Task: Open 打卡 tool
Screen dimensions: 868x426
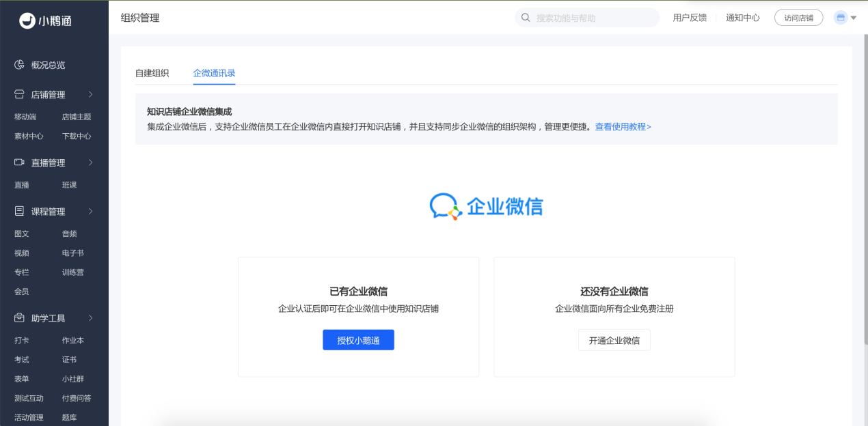Action: 22,340
